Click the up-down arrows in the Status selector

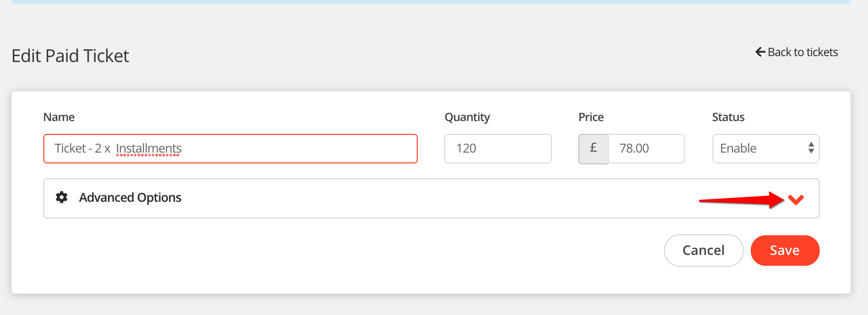811,148
